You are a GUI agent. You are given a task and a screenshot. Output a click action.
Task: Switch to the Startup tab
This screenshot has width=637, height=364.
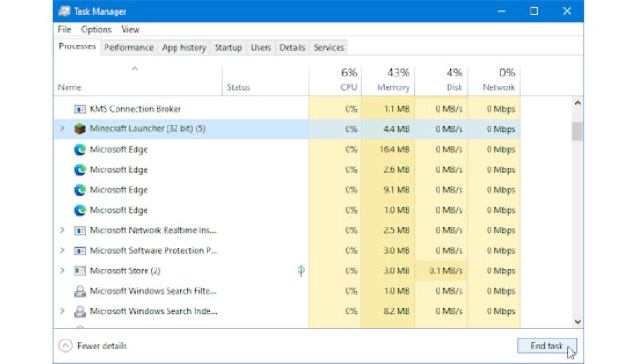(228, 47)
